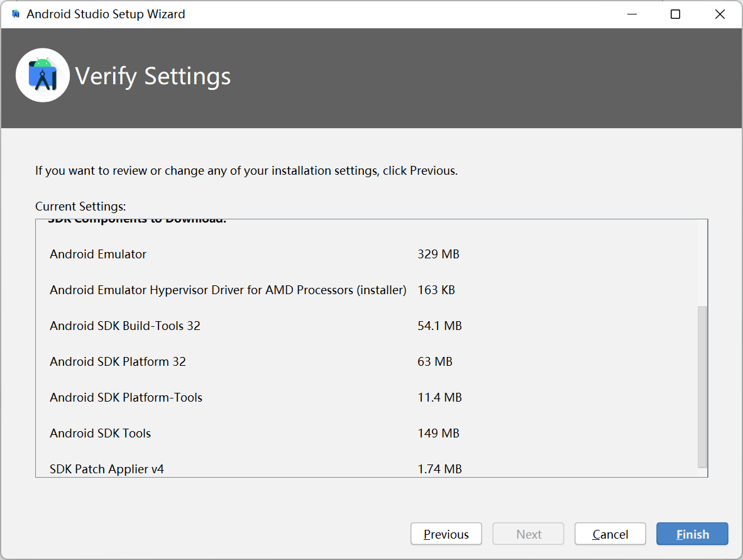Click the title bar Android Studio icon
743x560 pixels.
coord(16,14)
